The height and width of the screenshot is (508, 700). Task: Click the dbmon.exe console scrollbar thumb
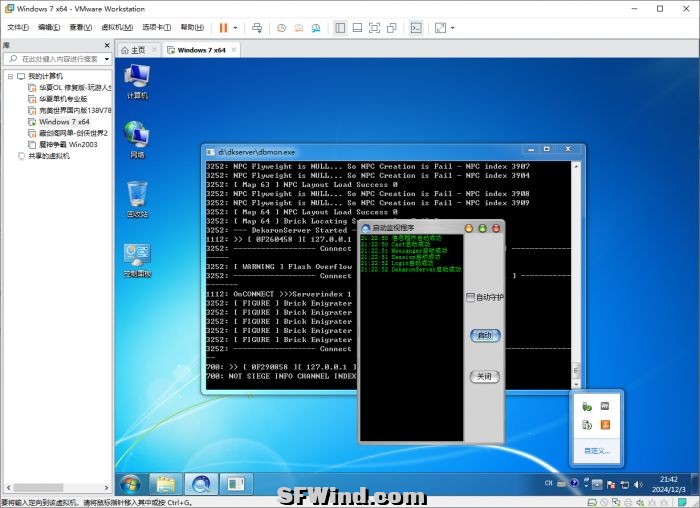pyautogui.click(x=576, y=370)
